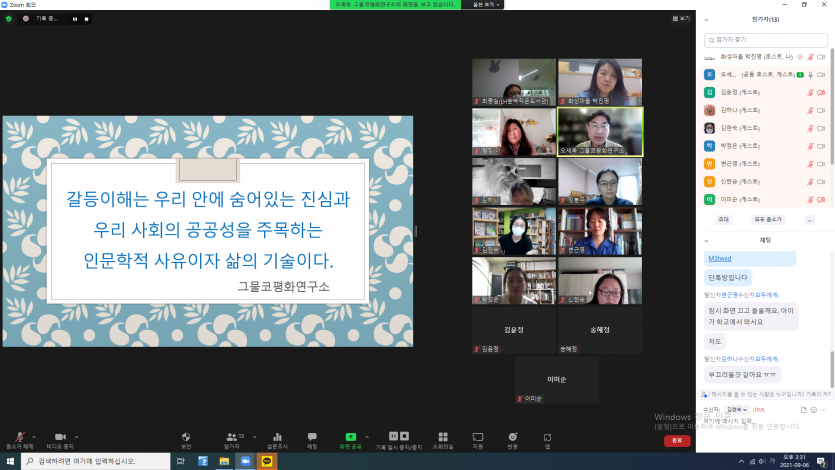Click 화성마을 박진명 video thumbnail
This screenshot has height=470, width=835.
tap(600, 82)
